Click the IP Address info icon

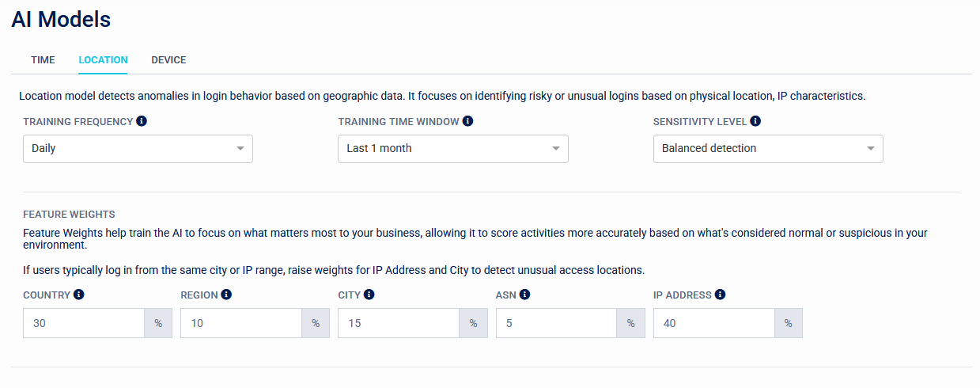(x=720, y=295)
